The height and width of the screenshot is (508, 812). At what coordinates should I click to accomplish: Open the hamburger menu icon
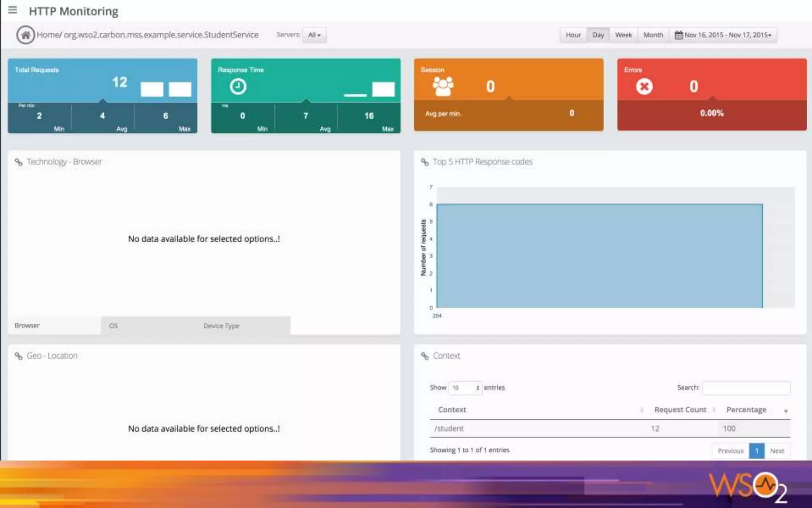[x=12, y=10]
